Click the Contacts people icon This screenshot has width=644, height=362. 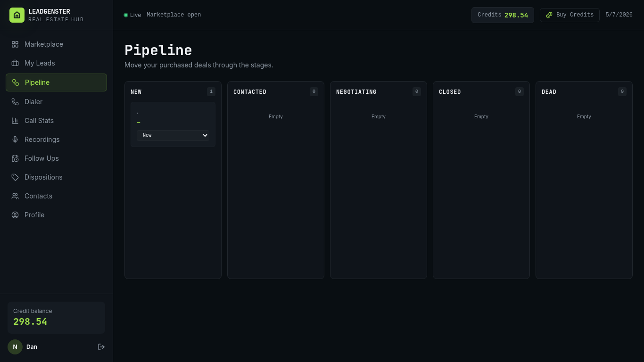pyautogui.click(x=15, y=196)
